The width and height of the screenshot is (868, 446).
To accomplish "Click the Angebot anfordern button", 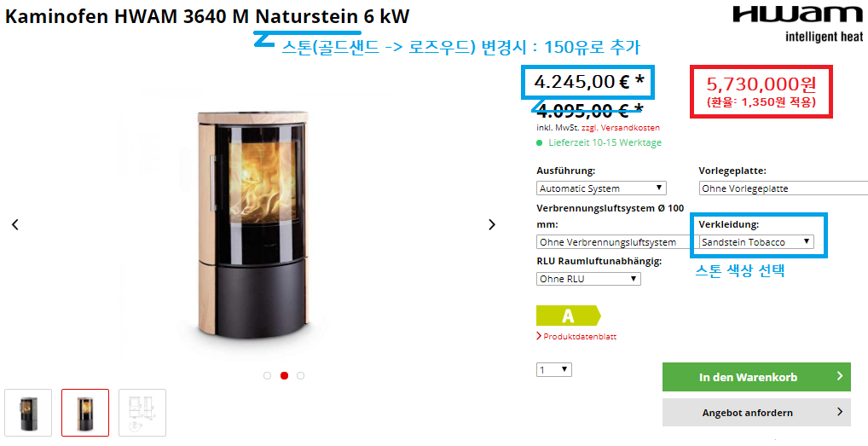I will [756, 413].
